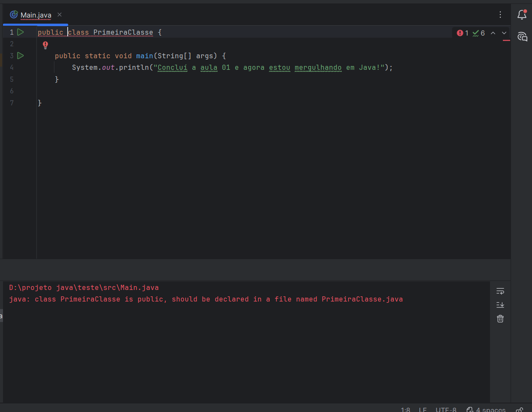Run PrimeiraClasse using the line 1 gutter arrow
The image size is (532, 412).
coord(20,32)
